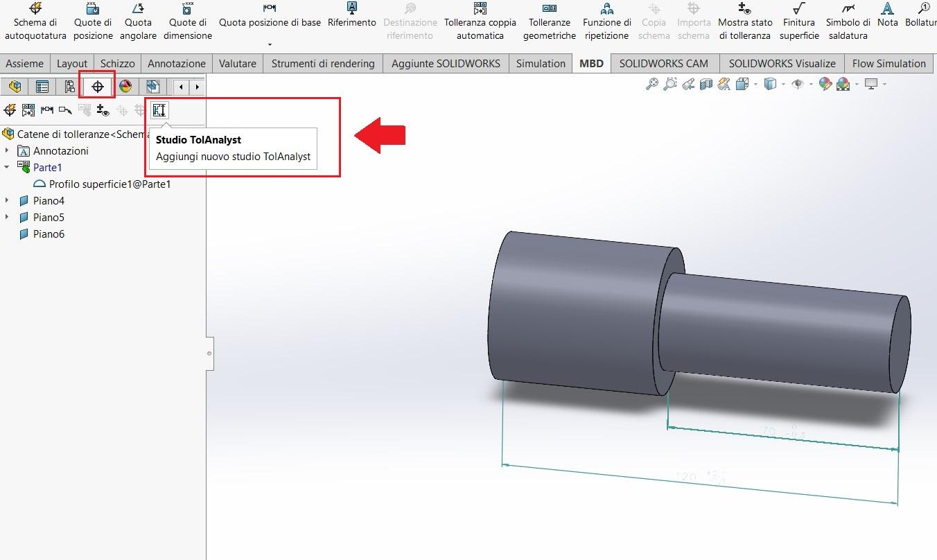Open the ConfigurationManager panel tab
Viewport: 937px width, 560px height.
(x=70, y=87)
